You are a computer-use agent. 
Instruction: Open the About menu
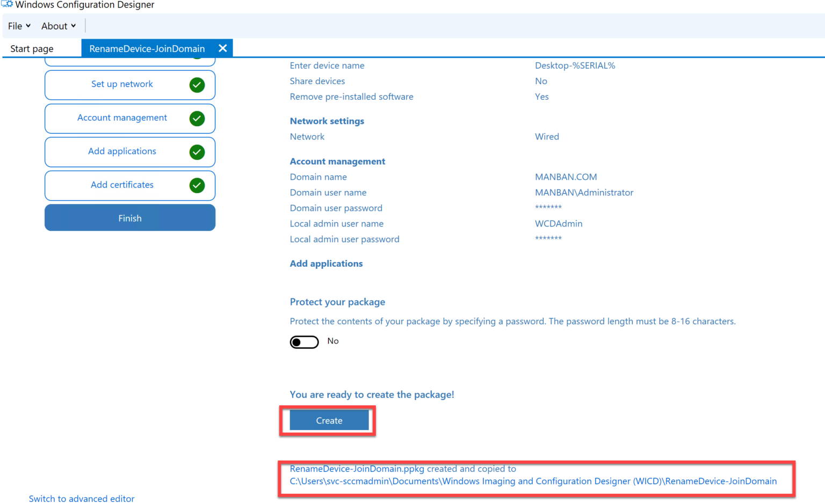[55, 25]
